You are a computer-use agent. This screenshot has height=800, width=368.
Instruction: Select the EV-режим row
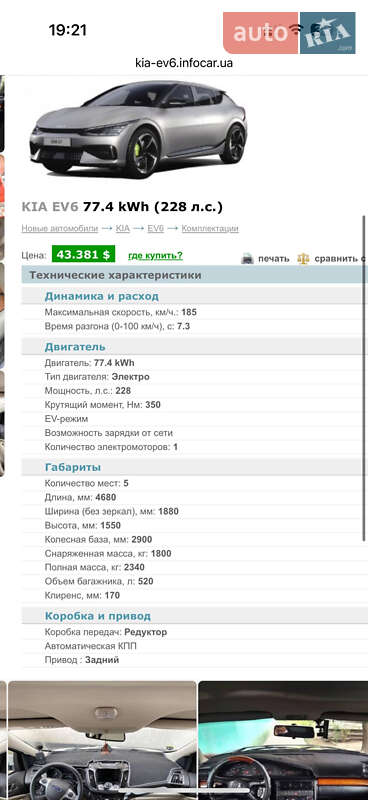point(194,419)
